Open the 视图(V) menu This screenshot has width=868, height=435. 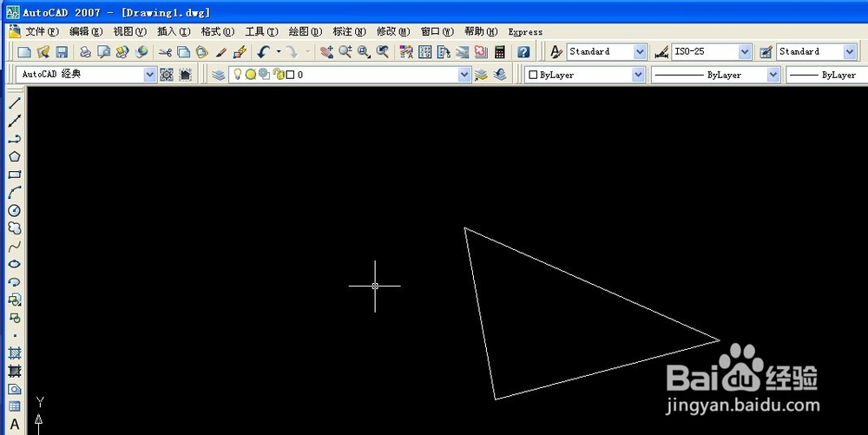coord(130,31)
